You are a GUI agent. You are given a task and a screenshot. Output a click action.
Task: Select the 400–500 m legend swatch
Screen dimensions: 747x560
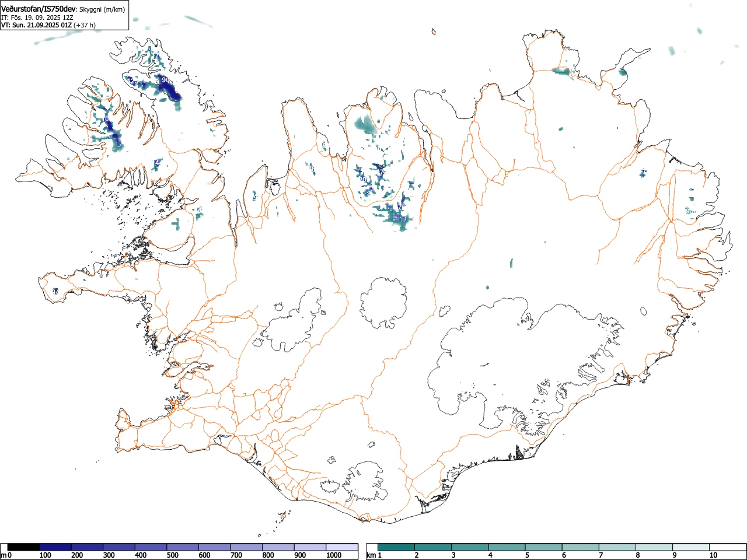pos(151,547)
